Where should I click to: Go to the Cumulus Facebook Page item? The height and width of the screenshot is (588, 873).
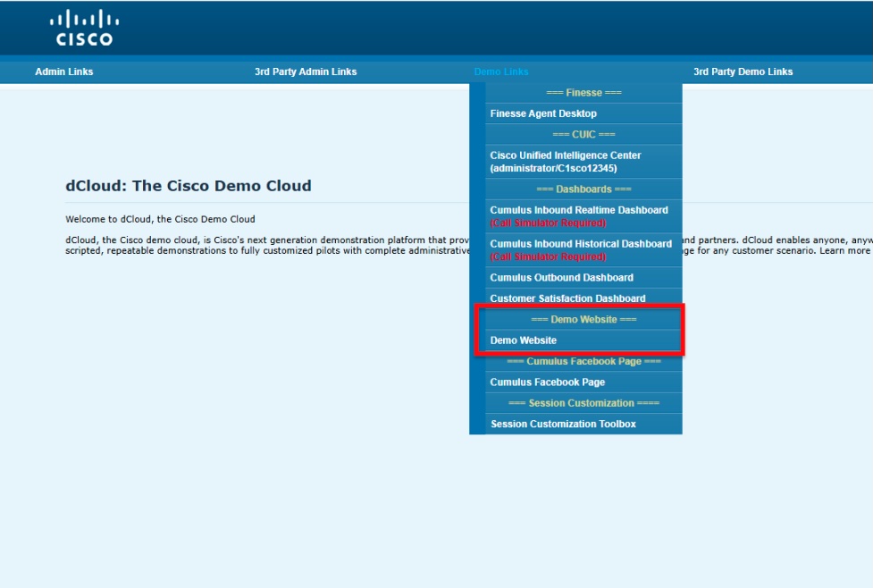point(547,382)
